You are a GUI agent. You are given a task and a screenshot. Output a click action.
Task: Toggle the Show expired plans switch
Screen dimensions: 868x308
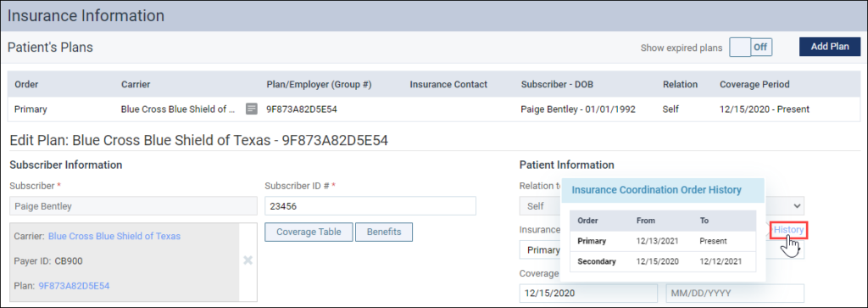tap(751, 47)
